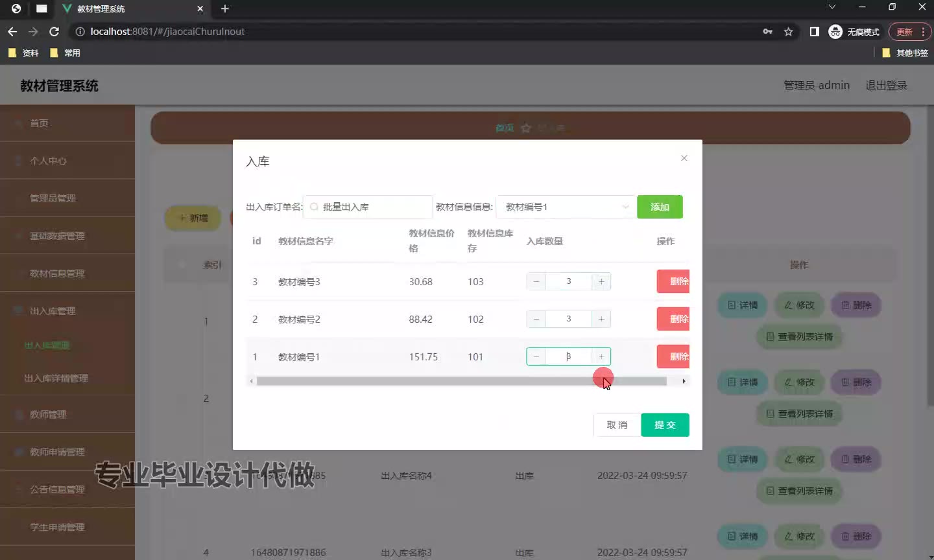Click the green 添加 button

pos(660,207)
